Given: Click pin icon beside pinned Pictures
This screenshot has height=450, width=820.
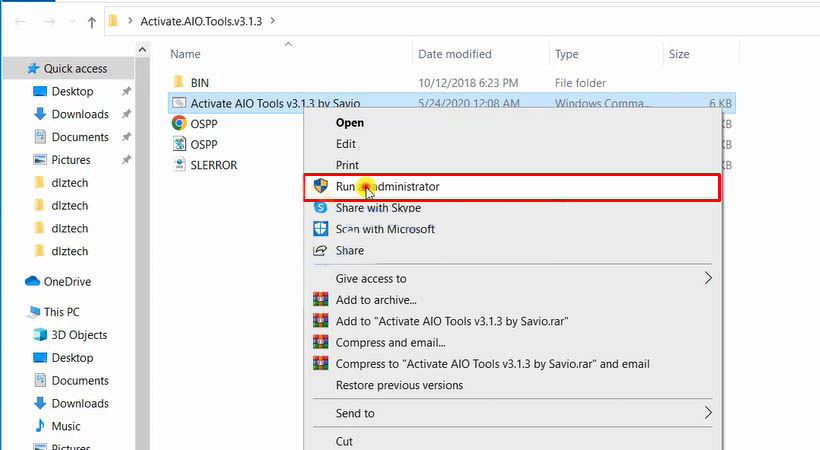Looking at the screenshot, I should [126, 160].
